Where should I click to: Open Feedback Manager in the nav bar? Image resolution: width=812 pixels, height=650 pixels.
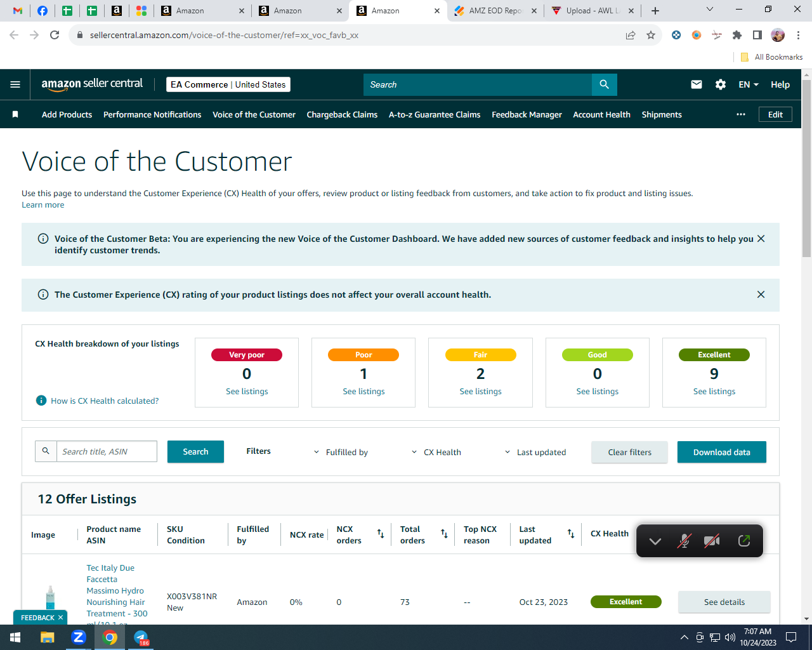click(527, 114)
